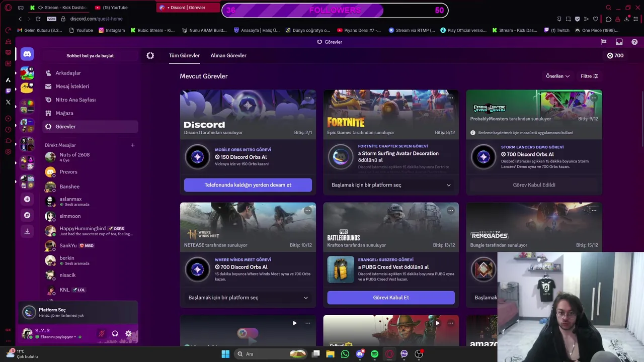This screenshot has height=362, width=644.
Task: Add a server with plus icon
Action: [27, 199]
